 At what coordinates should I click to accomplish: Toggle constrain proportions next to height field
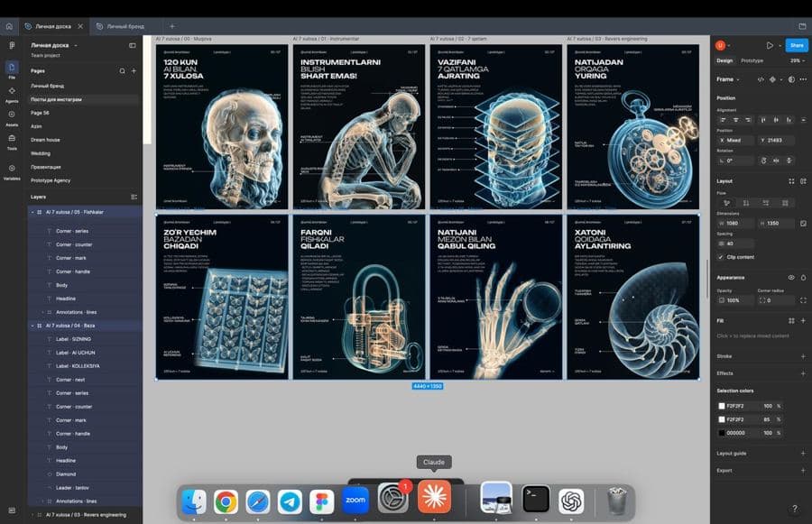803,223
